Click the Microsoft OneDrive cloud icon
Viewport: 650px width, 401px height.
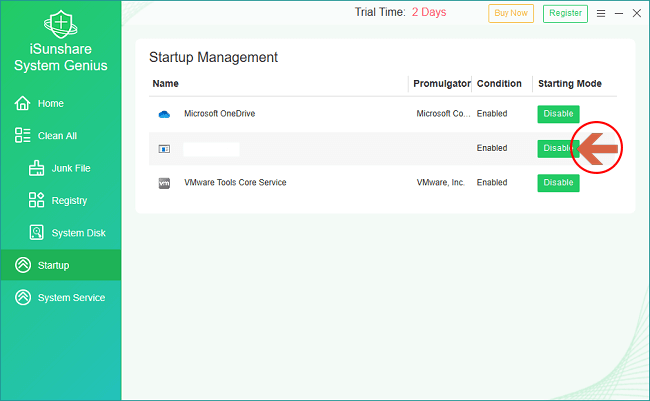point(165,114)
